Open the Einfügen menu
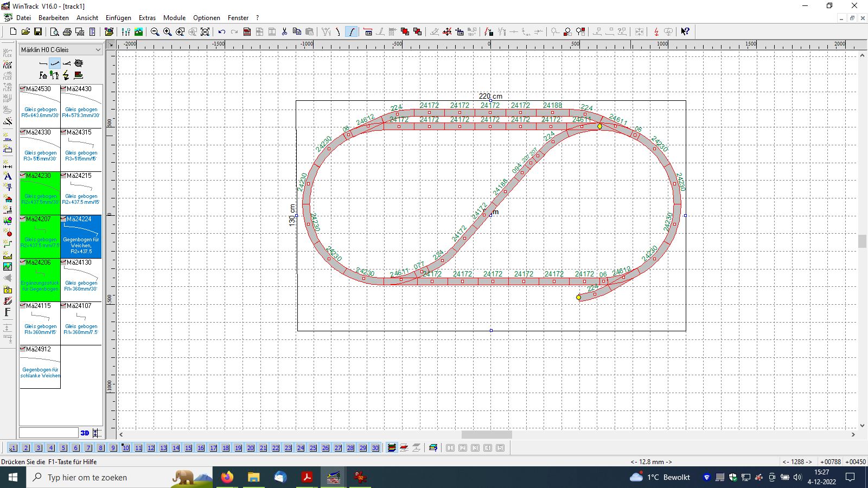 (118, 18)
